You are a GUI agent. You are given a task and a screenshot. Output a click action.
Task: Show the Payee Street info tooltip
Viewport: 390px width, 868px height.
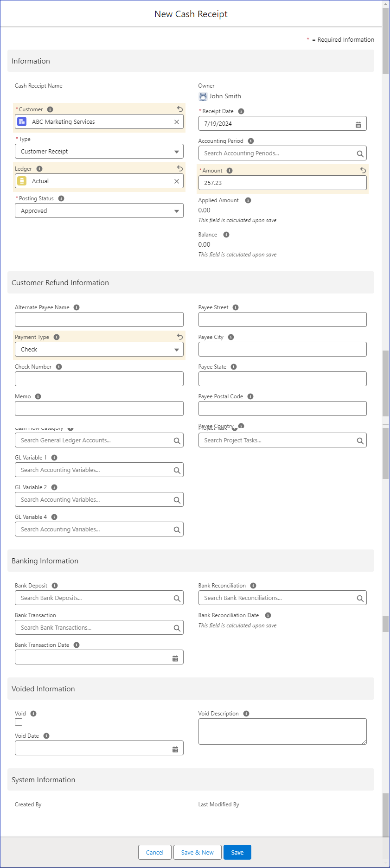[x=236, y=307]
